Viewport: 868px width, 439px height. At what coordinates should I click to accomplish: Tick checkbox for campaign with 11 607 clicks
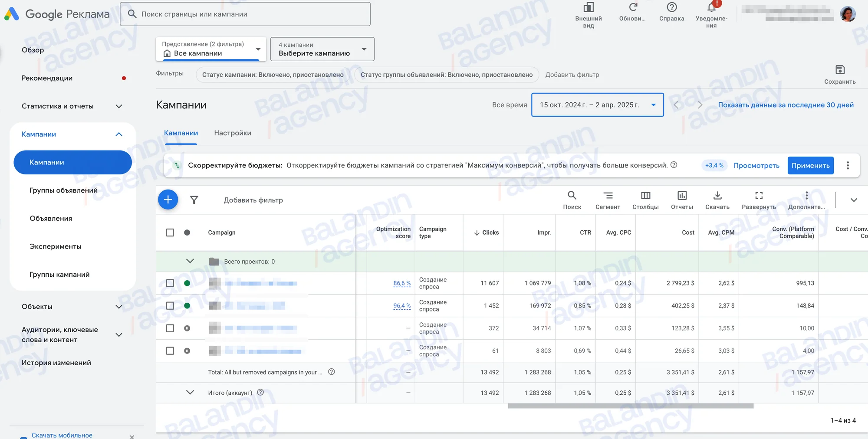(x=170, y=283)
